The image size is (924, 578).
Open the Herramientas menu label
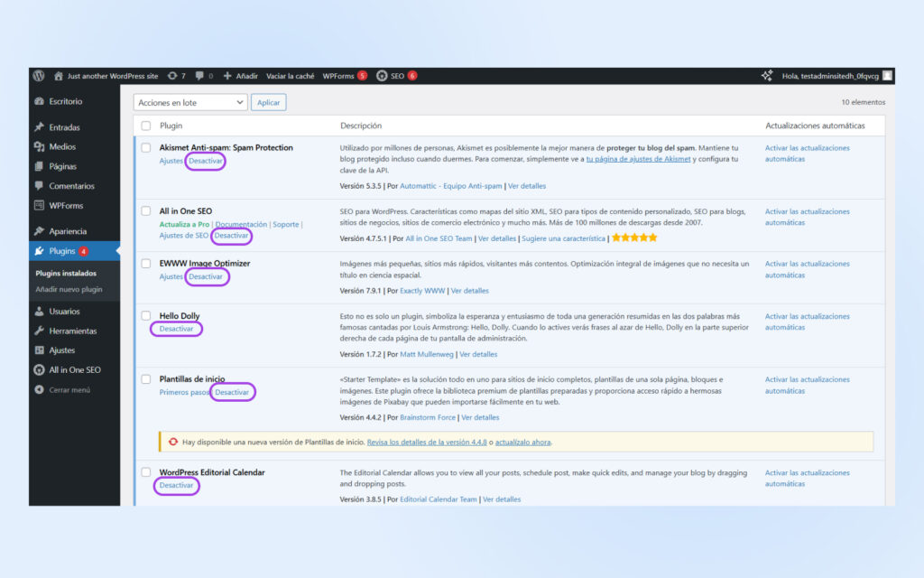(x=72, y=331)
